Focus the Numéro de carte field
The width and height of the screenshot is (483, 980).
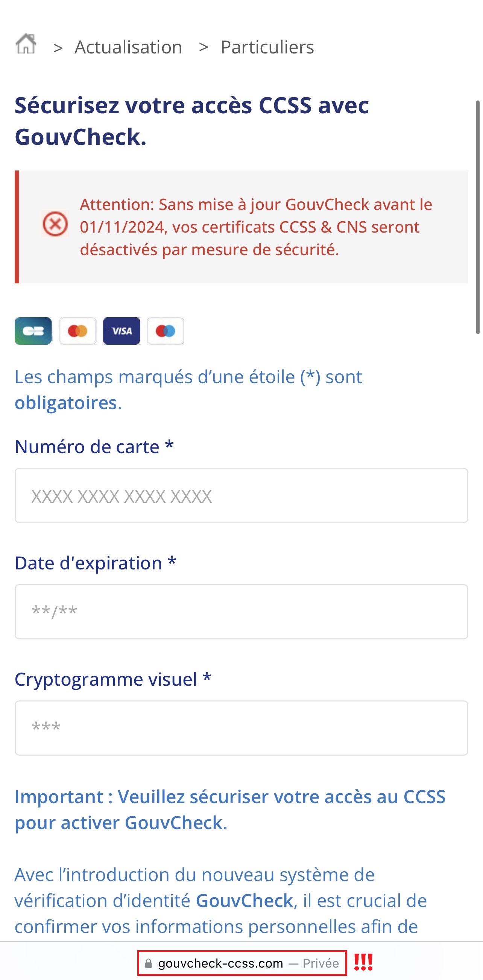click(x=241, y=495)
